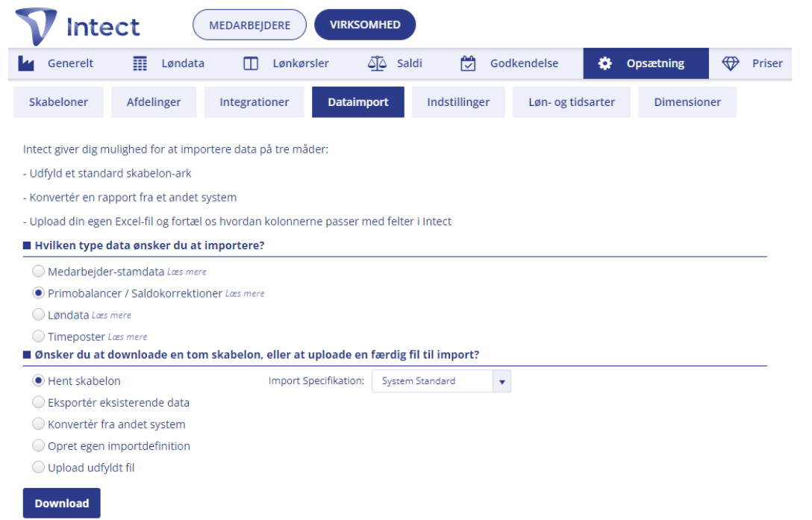Click the Saldi scales icon
812x520 pixels.
[x=377, y=63]
